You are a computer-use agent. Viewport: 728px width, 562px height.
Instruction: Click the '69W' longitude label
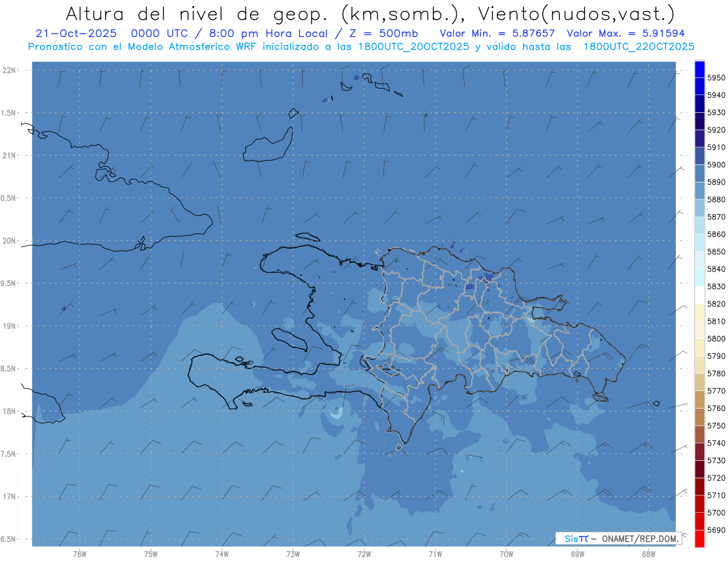(x=578, y=554)
